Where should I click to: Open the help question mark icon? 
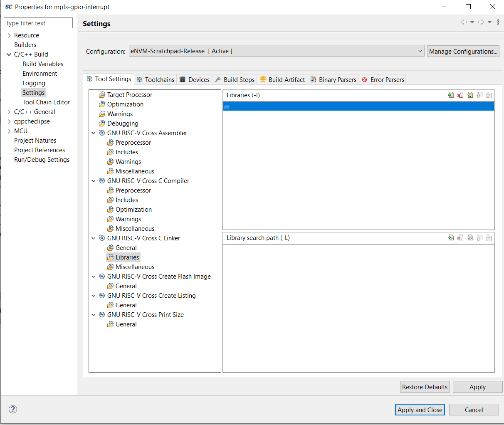click(13, 409)
